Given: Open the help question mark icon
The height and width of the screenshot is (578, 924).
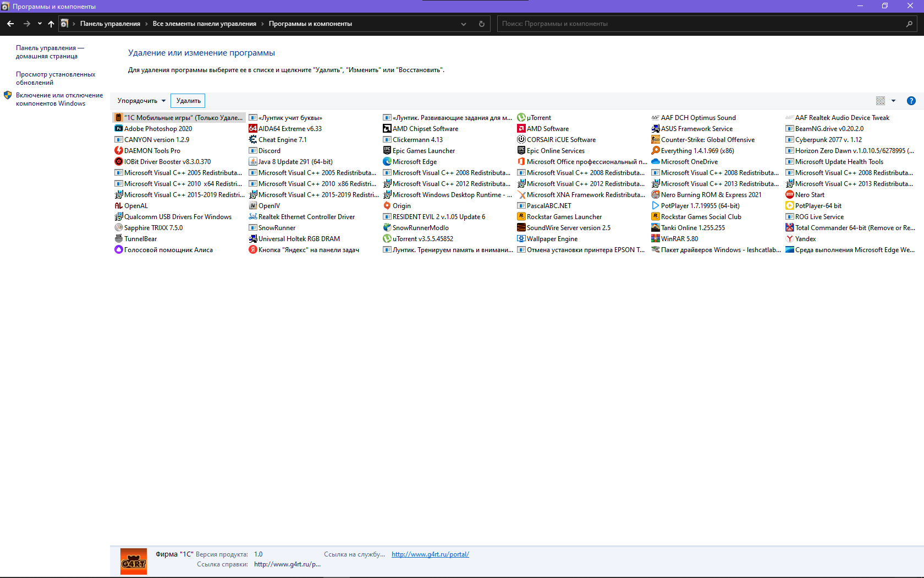Looking at the screenshot, I should point(911,101).
